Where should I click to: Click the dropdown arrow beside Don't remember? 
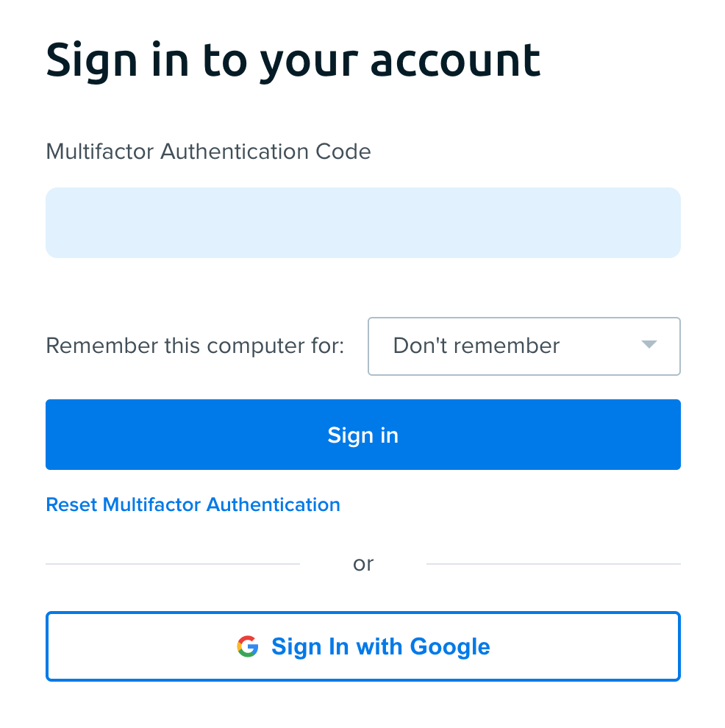[648, 346]
